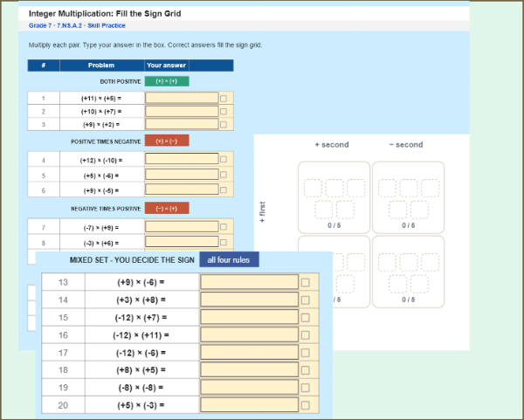Click answer box for (-7) × (+9)
The height and width of the screenshot is (420, 524).
point(182,226)
